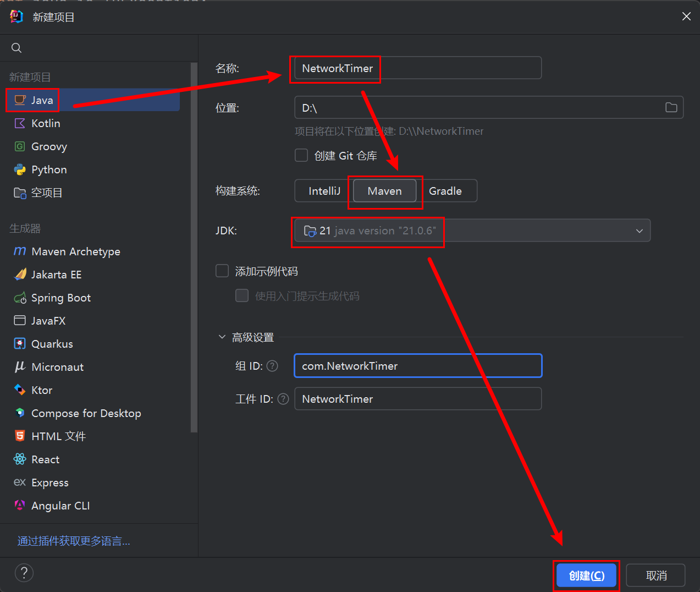Check the 使用入门提示生成代码 checkbox
The width and height of the screenshot is (700, 592).
coord(242,296)
